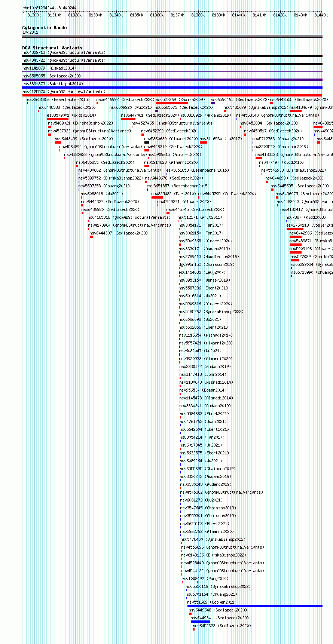Click the esv3579001 (Uddin2014) label
The width and height of the screenshot is (333, 644).
tap(71, 115)
